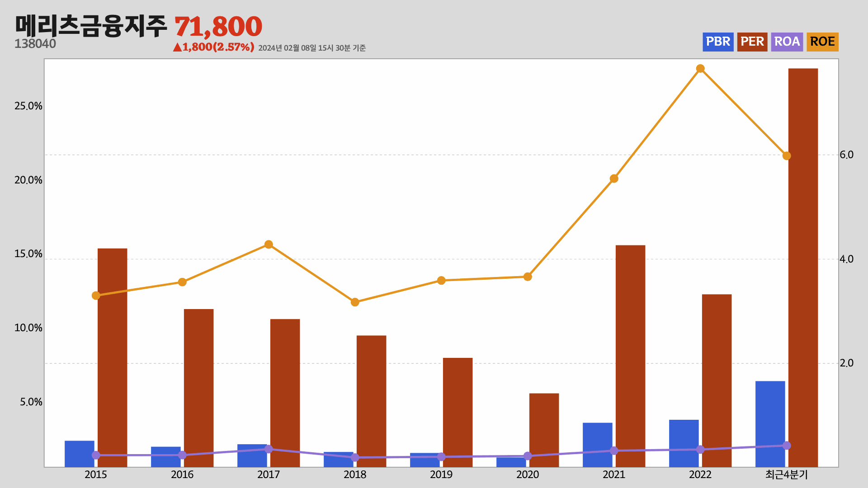This screenshot has width=868, height=488.
Task: Toggle the PER legend badge
Action: (x=752, y=42)
